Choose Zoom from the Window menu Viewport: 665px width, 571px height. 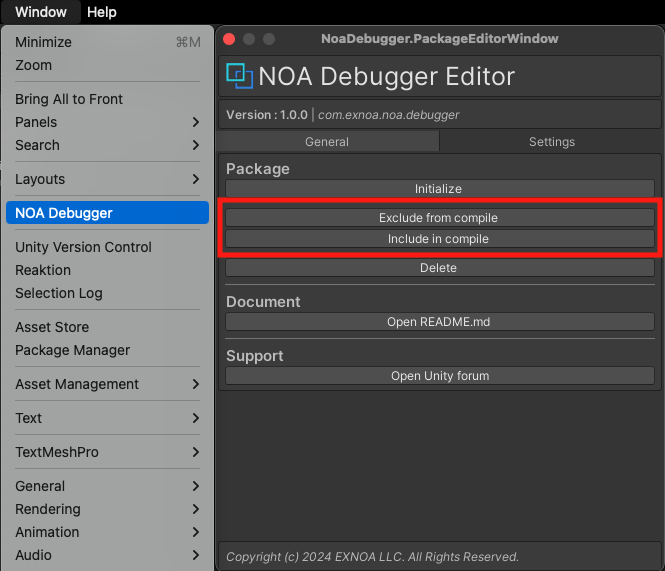pos(108,65)
